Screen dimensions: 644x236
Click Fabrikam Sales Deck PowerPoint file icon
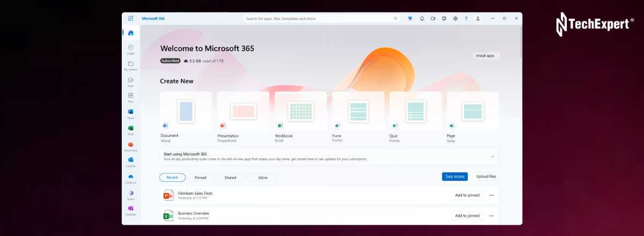(x=169, y=195)
